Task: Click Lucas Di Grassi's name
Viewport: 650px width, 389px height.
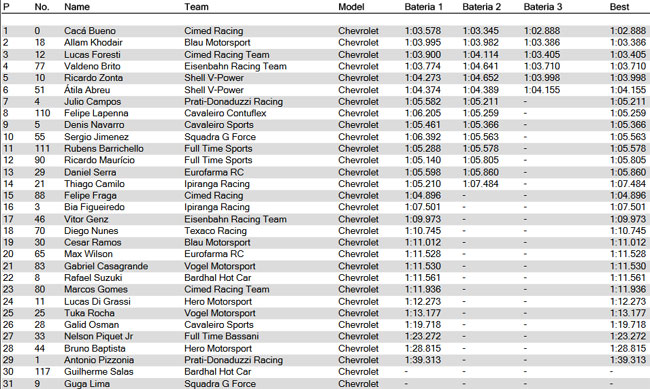Action: [x=97, y=301]
